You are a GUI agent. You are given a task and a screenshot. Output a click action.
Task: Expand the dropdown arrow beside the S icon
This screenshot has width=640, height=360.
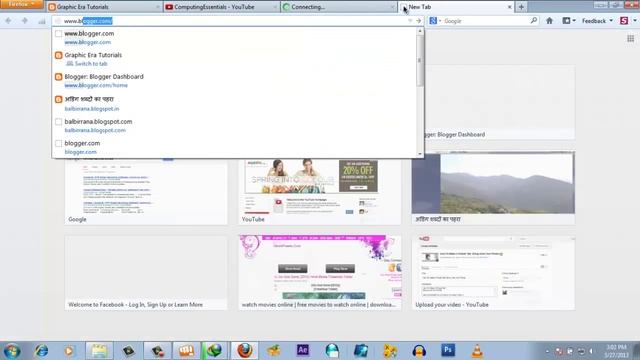pyautogui.click(x=635, y=21)
